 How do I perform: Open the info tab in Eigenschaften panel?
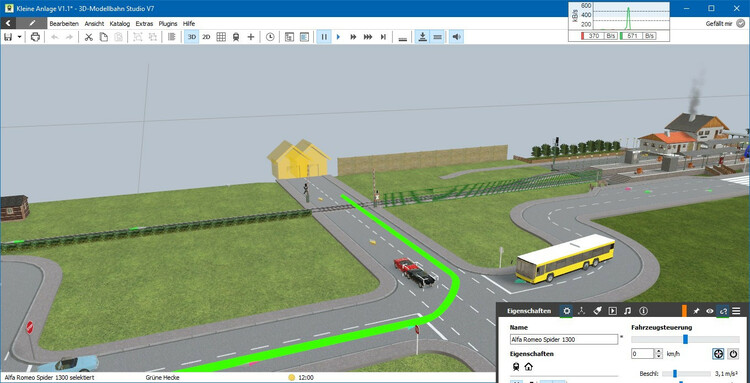click(x=643, y=311)
